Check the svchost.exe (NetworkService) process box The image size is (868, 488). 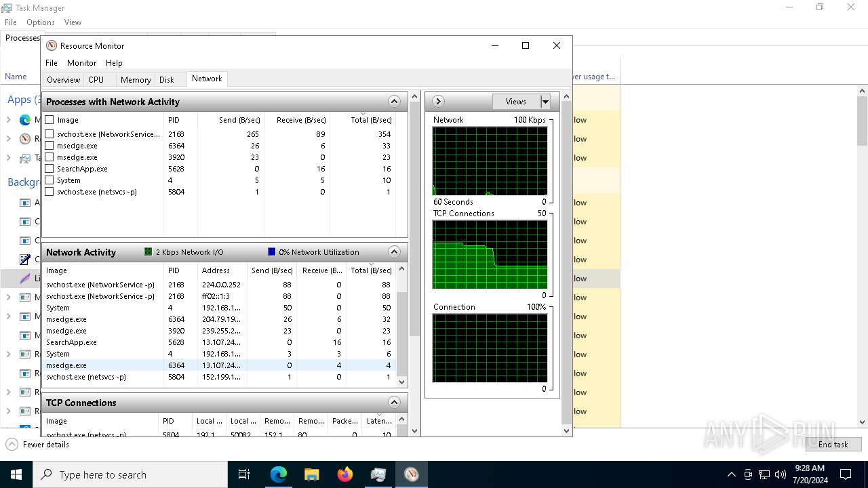[50, 134]
